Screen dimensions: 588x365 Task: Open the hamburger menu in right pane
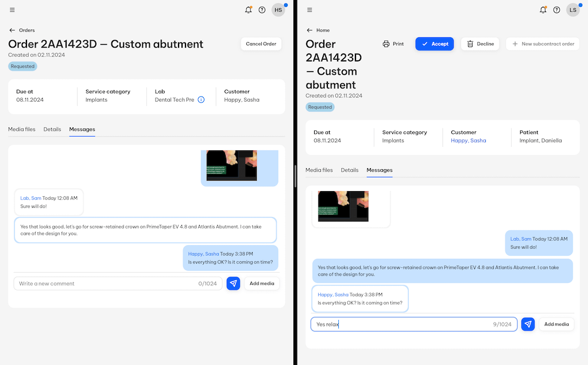tap(310, 10)
